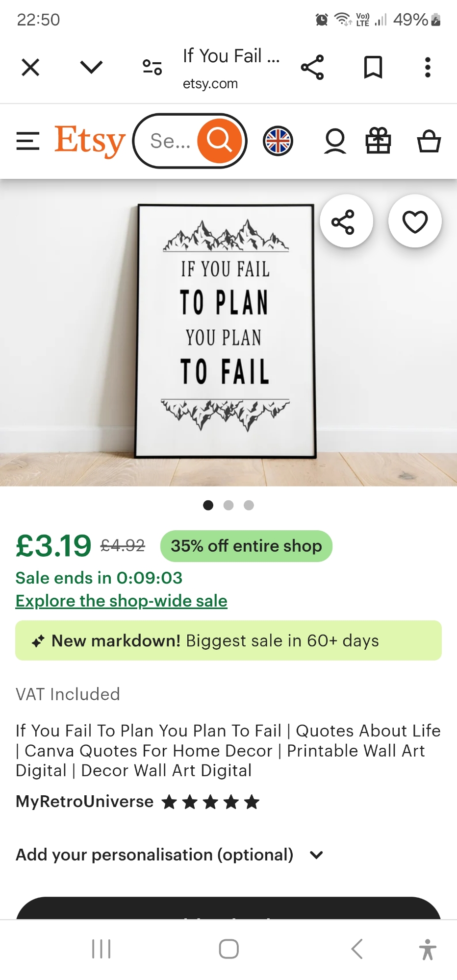
Task: Open the MyRetroUniverse shop link
Action: click(x=84, y=802)
